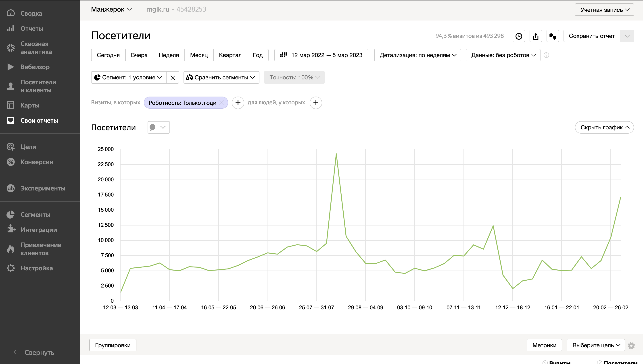Click the gear icon near Выберите цель
Screen dimensions: 643x364
(631, 345)
